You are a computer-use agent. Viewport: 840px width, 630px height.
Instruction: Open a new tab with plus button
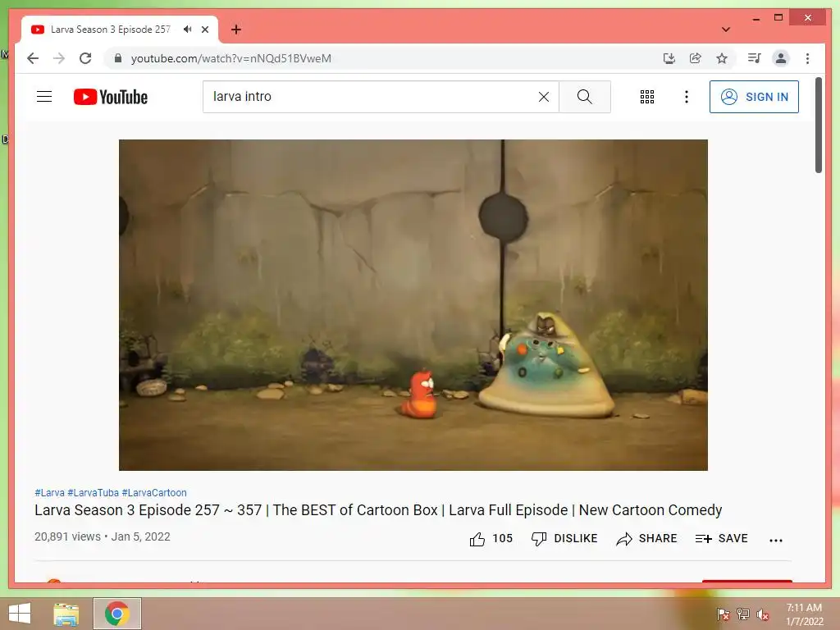click(x=236, y=30)
